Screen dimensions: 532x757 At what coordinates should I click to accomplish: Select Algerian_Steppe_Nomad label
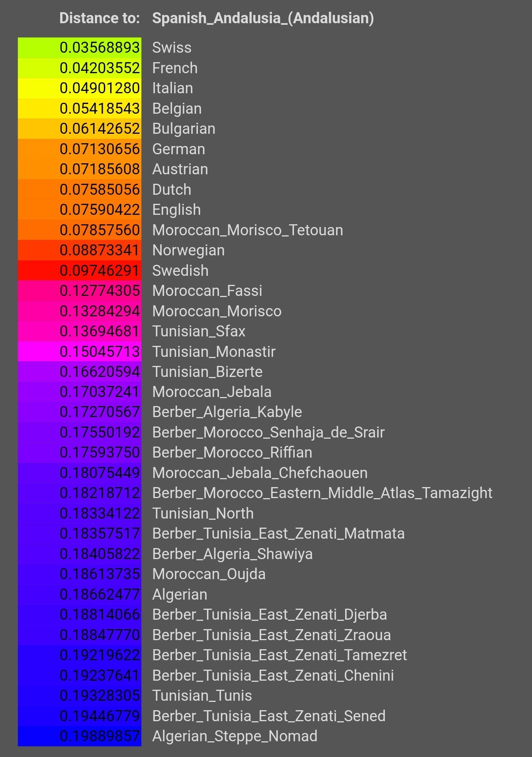(235, 736)
